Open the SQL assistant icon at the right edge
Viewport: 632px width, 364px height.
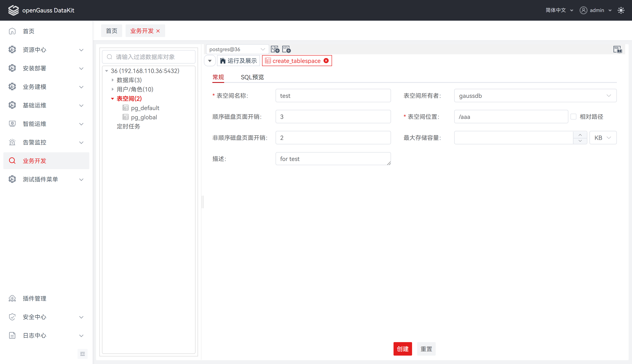pos(617,49)
